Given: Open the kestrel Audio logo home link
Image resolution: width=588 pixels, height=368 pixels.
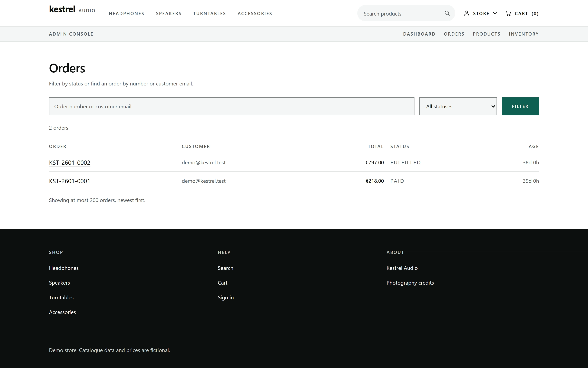Looking at the screenshot, I should click(x=72, y=10).
